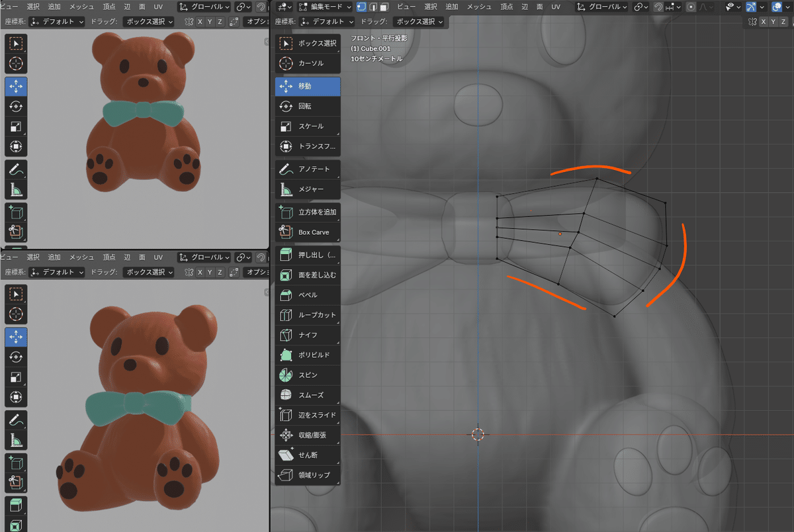Toggle X mirror axis in main viewport
The width and height of the screenshot is (794, 532).
[763, 22]
